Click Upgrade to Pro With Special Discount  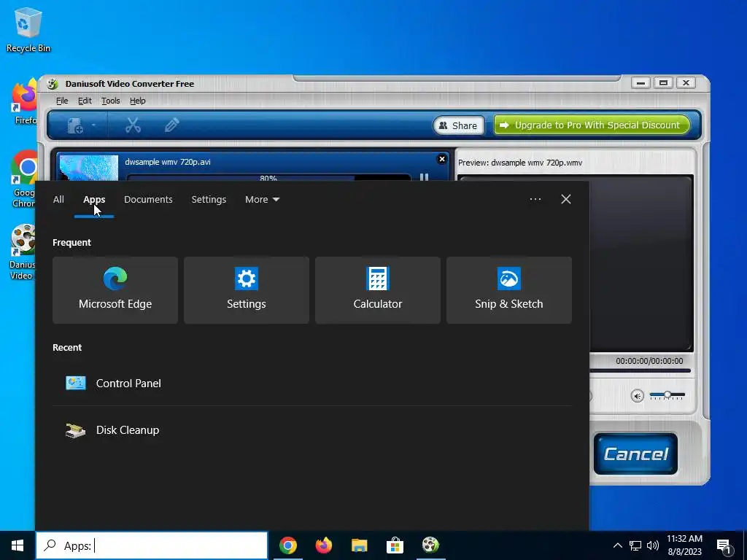pyautogui.click(x=592, y=125)
